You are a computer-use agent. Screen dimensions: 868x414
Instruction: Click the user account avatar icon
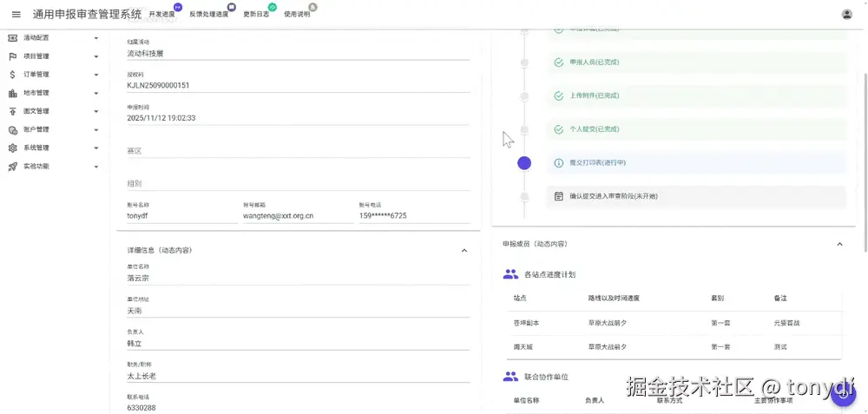pos(846,14)
